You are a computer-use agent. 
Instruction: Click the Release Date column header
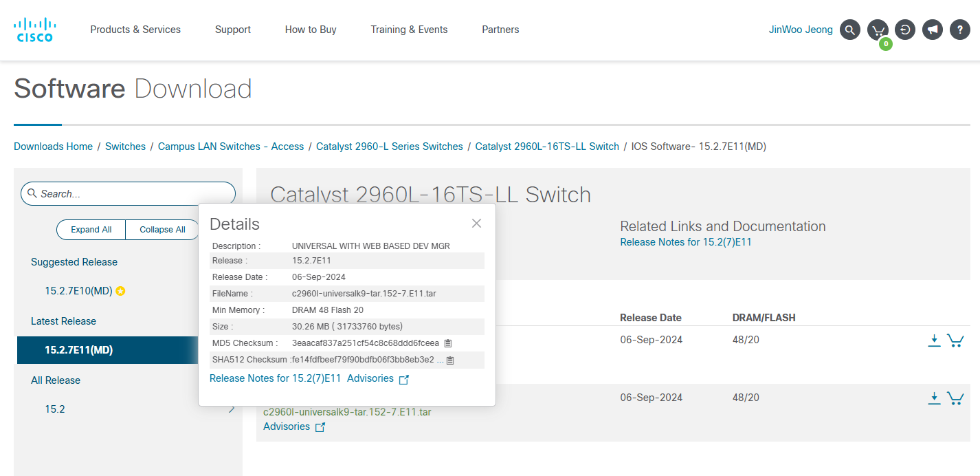click(x=651, y=318)
